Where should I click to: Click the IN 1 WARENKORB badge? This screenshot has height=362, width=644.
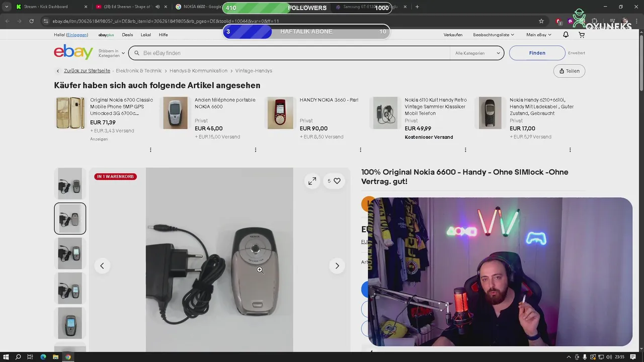coord(115,176)
